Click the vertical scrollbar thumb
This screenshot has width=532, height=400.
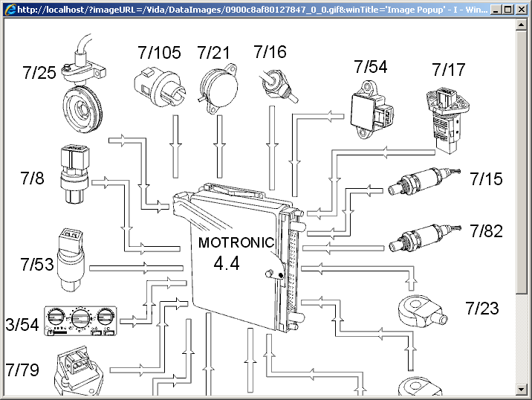tap(521, 162)
